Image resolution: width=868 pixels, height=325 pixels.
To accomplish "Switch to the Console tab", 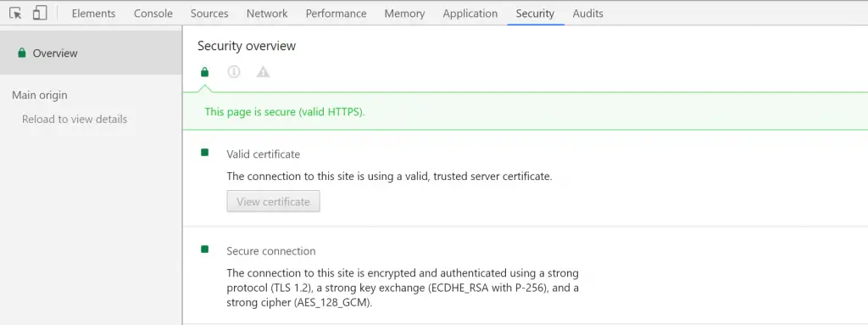I will click(x=153, y=14).
